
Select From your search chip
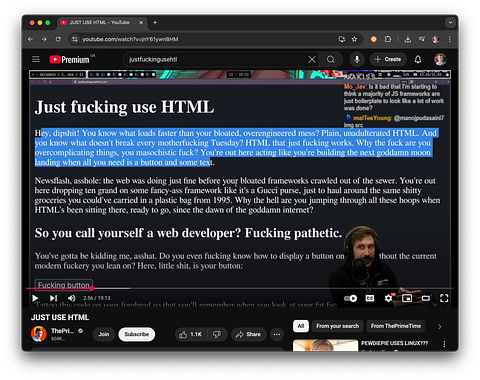click(337, 326)
